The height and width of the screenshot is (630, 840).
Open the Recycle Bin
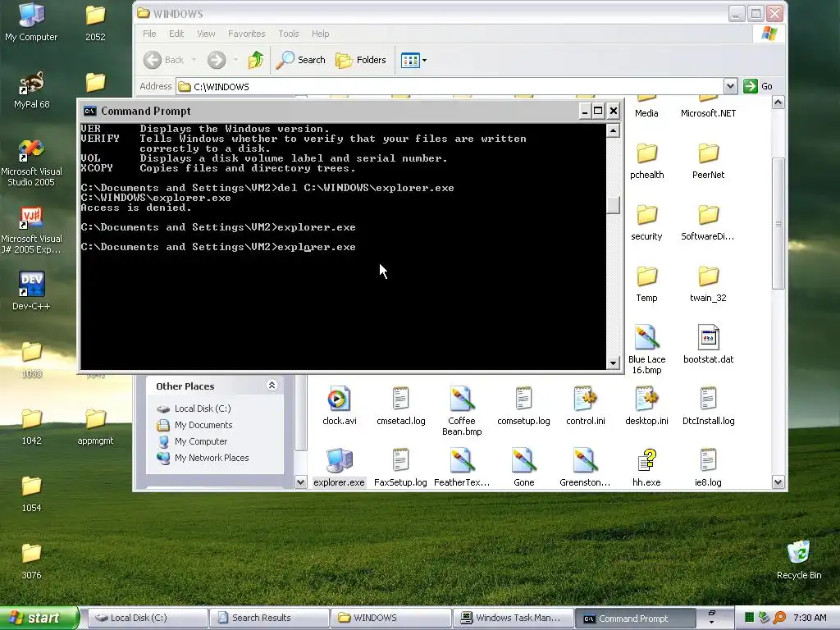[x=799, y=559]
